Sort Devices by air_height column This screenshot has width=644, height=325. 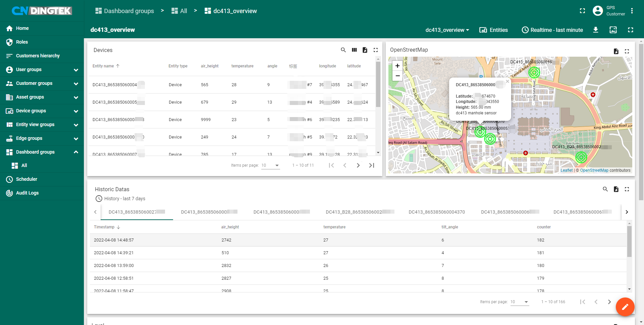point(210,66)
